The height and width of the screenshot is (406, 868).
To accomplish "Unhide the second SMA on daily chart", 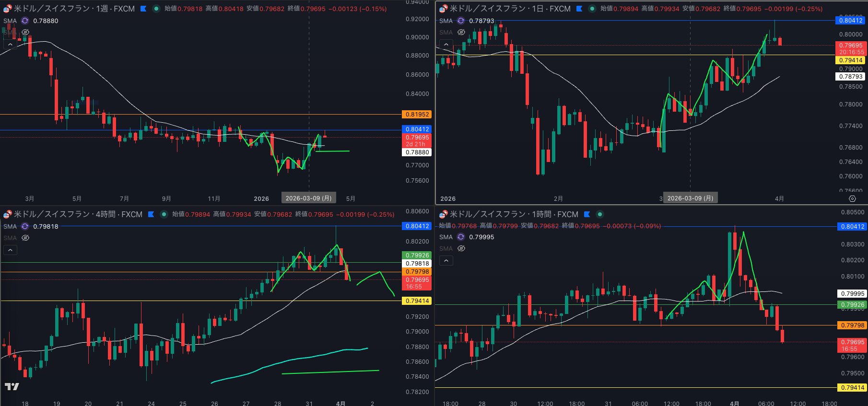I will coord(461,32).
